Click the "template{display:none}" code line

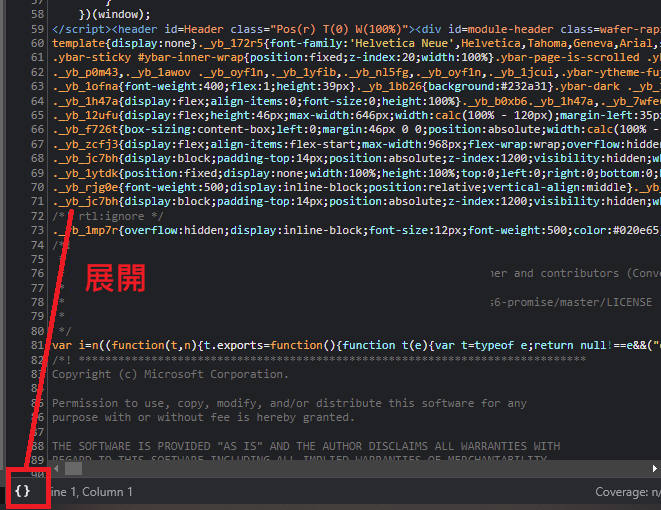[x=356, y=43]
